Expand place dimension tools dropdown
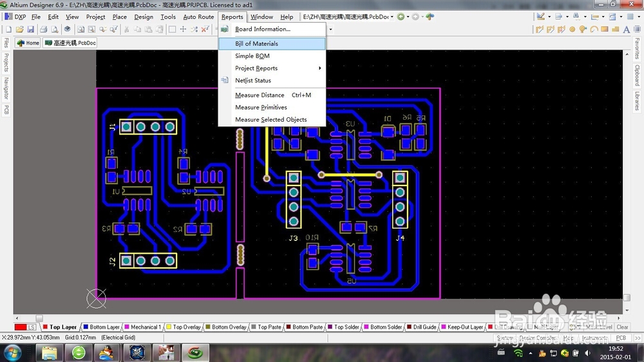The height and width of the screenshot is (362, 644). [x=603, y=17]
